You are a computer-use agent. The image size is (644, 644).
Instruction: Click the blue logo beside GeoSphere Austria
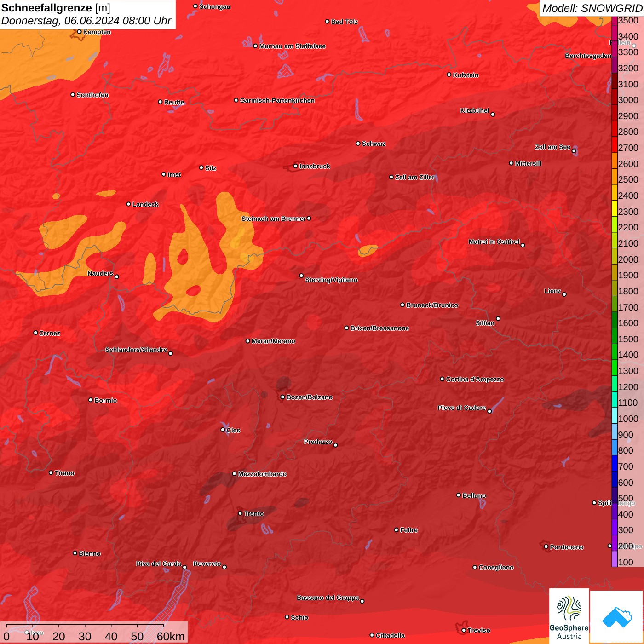click(x=617, y=617)
